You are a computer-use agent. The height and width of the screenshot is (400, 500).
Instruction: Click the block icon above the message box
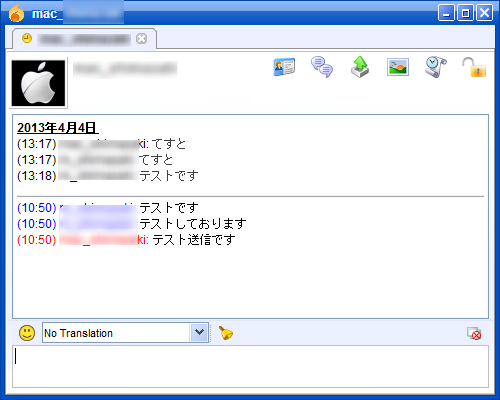point(474,333)
